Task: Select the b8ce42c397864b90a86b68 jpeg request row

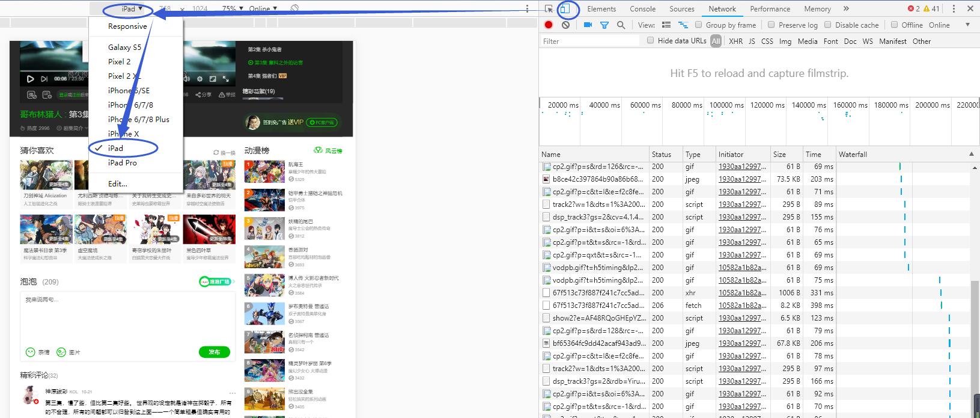Action: [687, 179]
